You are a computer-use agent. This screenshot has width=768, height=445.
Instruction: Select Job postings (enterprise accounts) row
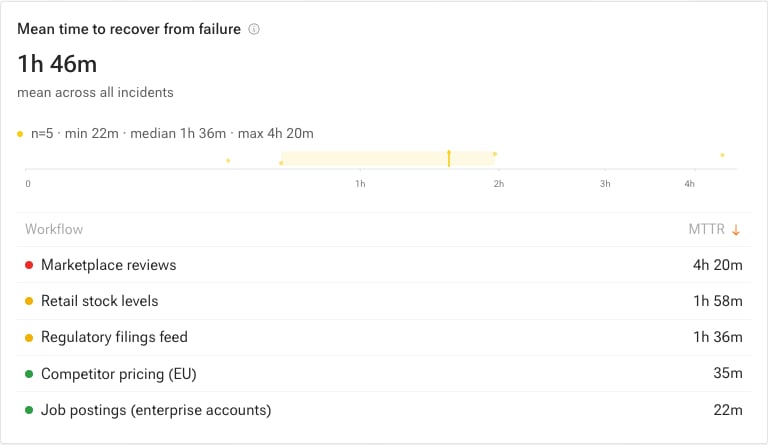pyautogui.click(x=384, y=410)
